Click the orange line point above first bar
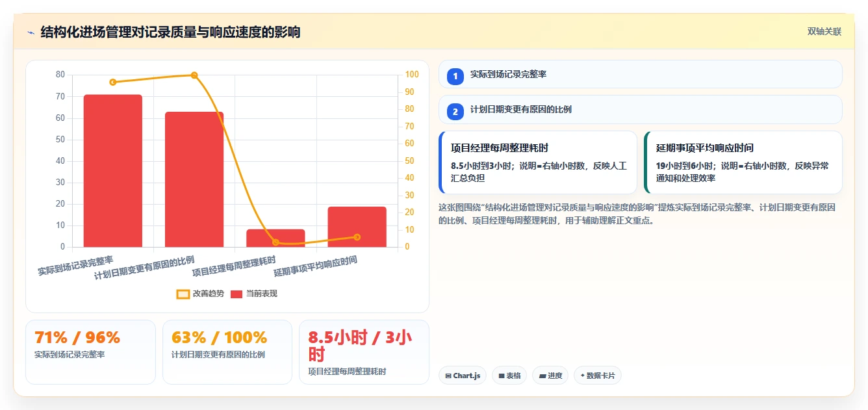Viewport: 868px width, 410px height. 113,82
